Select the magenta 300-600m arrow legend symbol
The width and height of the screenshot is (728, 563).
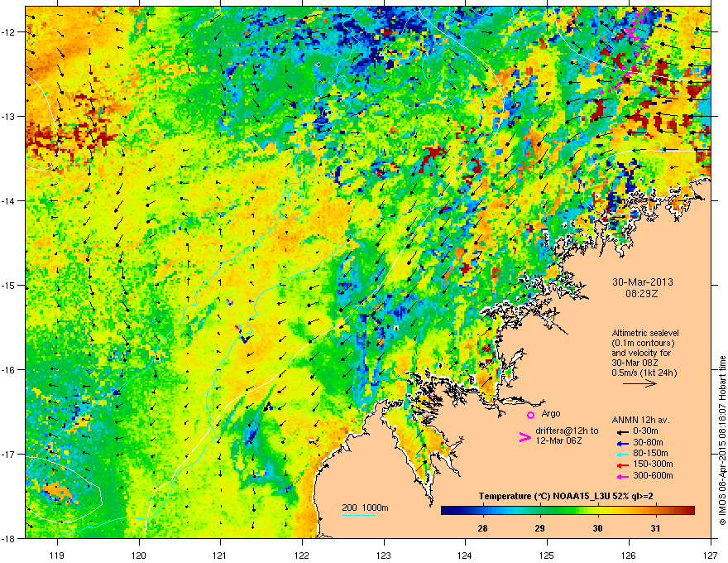tap(621, 476)
